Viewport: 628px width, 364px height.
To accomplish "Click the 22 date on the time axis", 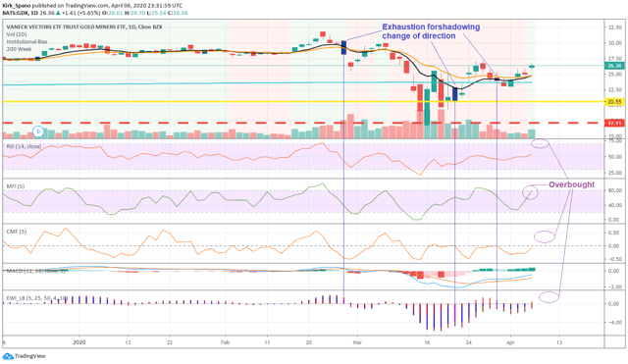I will [x=170, y=342].
